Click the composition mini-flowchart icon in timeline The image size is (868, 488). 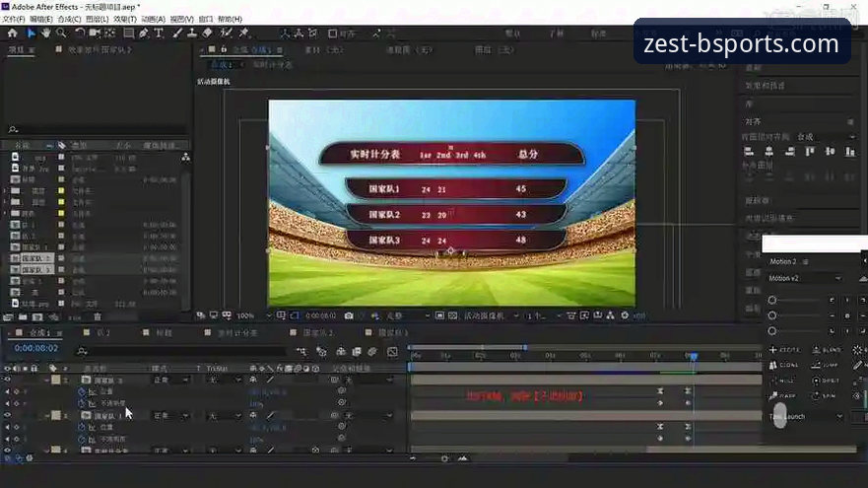pos(301,352)
